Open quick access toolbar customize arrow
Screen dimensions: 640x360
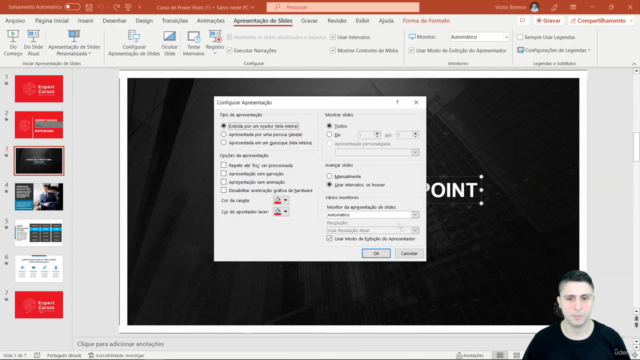140,7
